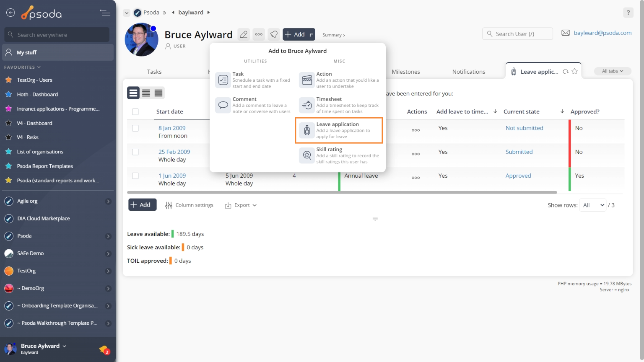Click the email envelope icon
This screenshot has height=362, width=644.
point(566,33)
